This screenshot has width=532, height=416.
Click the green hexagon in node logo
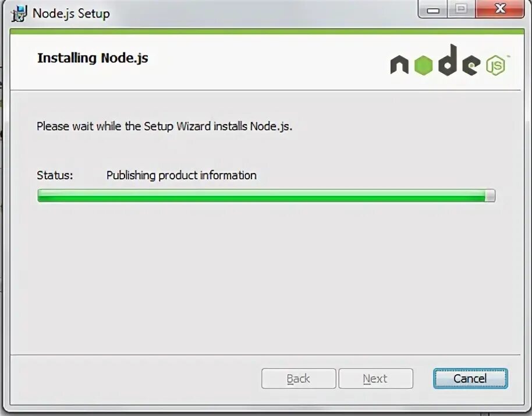point(423,65)
